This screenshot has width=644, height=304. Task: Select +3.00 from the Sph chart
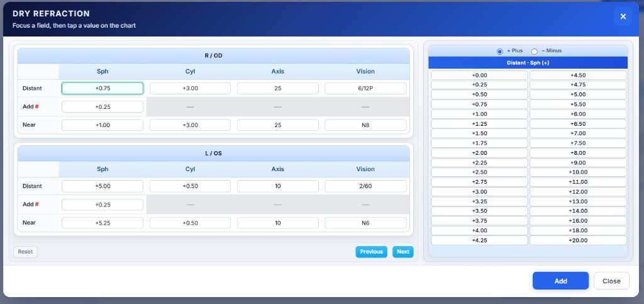[x=479, y=192]
